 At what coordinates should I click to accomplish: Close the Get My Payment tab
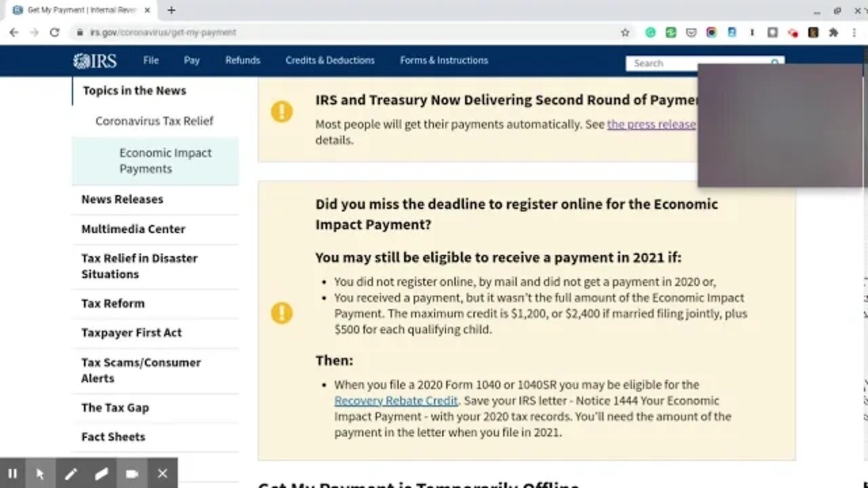[147, 10]
